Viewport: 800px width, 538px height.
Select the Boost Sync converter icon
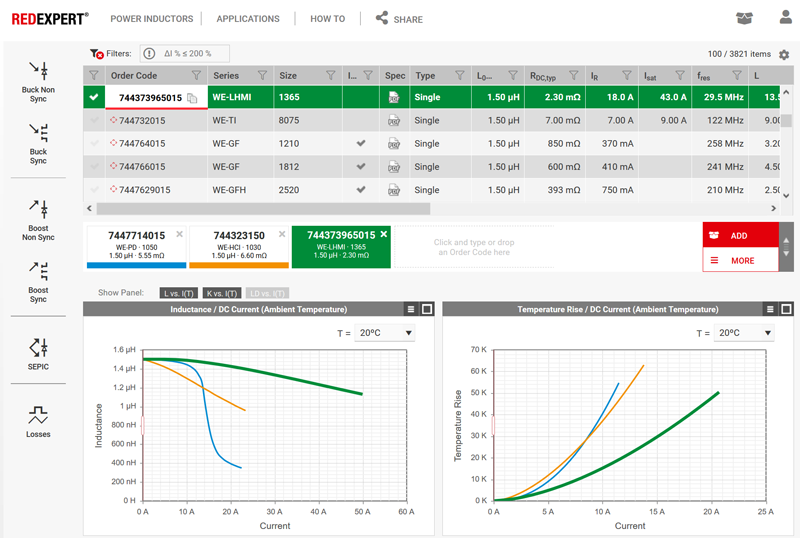pos(38,282)
